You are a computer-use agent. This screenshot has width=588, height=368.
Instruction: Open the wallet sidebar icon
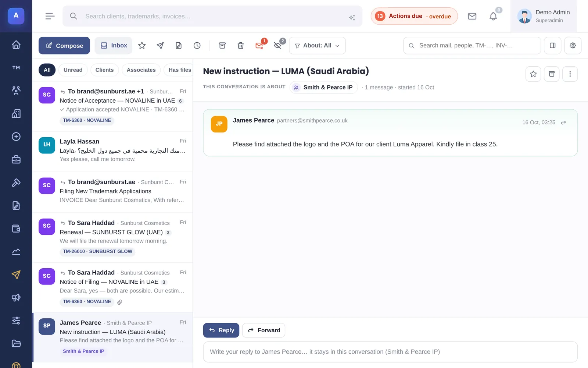16,229
